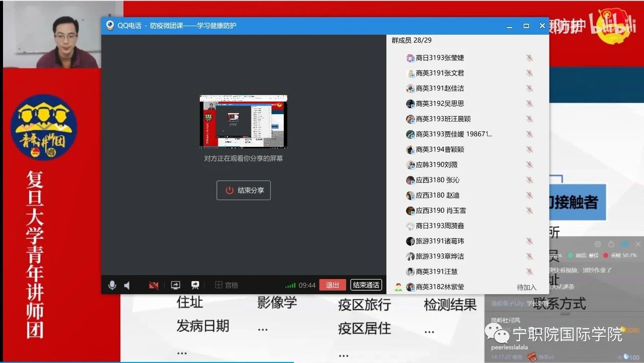Open the shared screen preview thumbnail
Viewport: 644px width, 363px height.
pos(244,121)
